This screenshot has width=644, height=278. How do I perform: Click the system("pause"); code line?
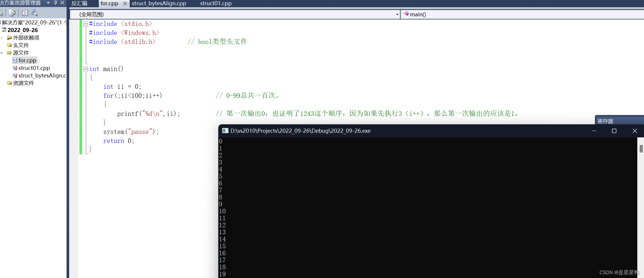pyautogui.click(x=131, y=132)
